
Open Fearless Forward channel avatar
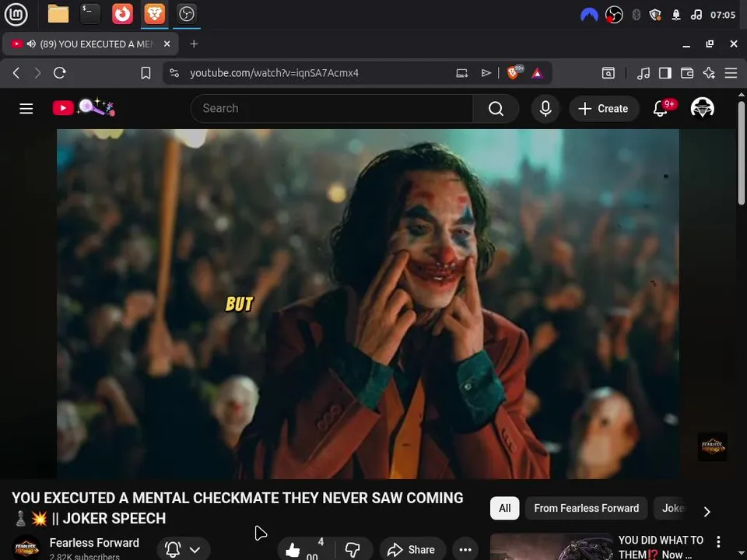pyautogui.click(x=26, y=548)
